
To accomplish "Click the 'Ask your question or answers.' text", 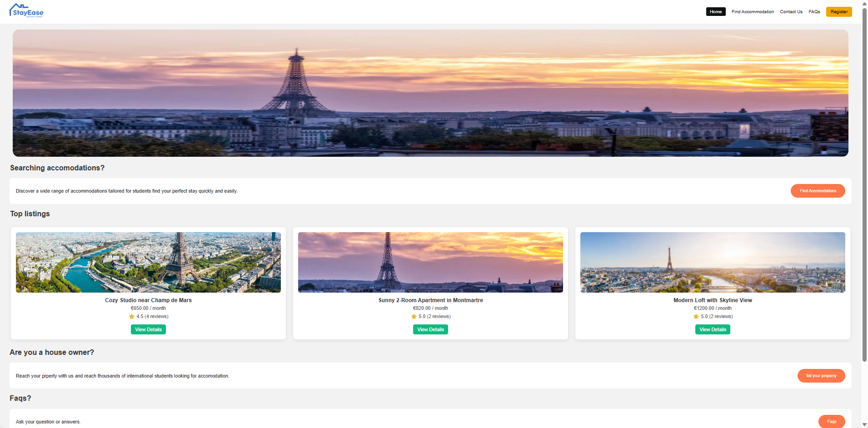I will [x=48, y=422].
